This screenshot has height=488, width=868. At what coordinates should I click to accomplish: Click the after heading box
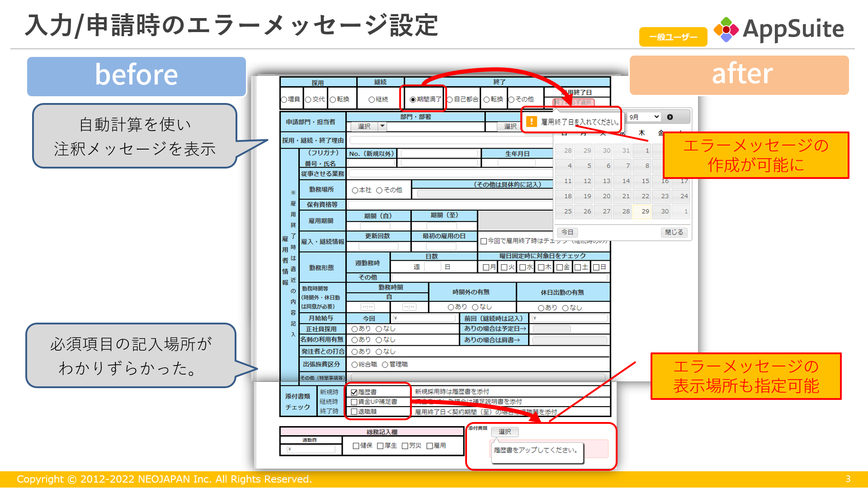pyautogui.click(x=739, y=75)
